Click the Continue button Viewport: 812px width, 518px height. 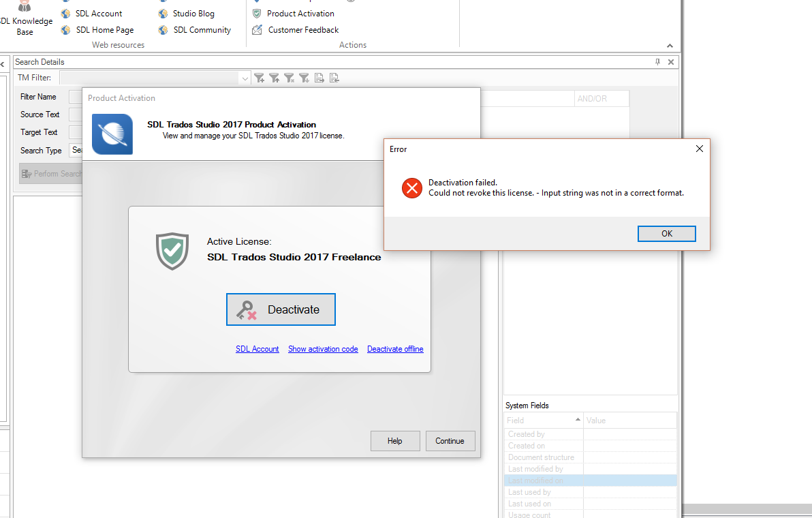(x=450, y=441)
